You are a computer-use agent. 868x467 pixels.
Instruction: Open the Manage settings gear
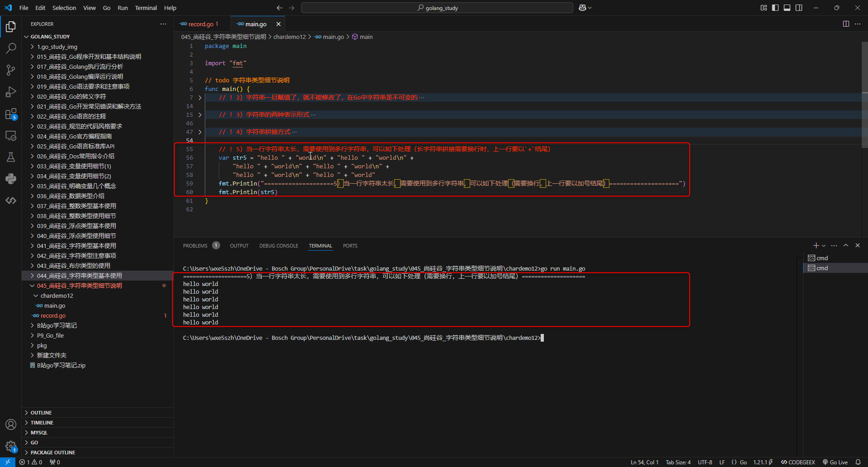pyautogui.click(x=11, y=446)
